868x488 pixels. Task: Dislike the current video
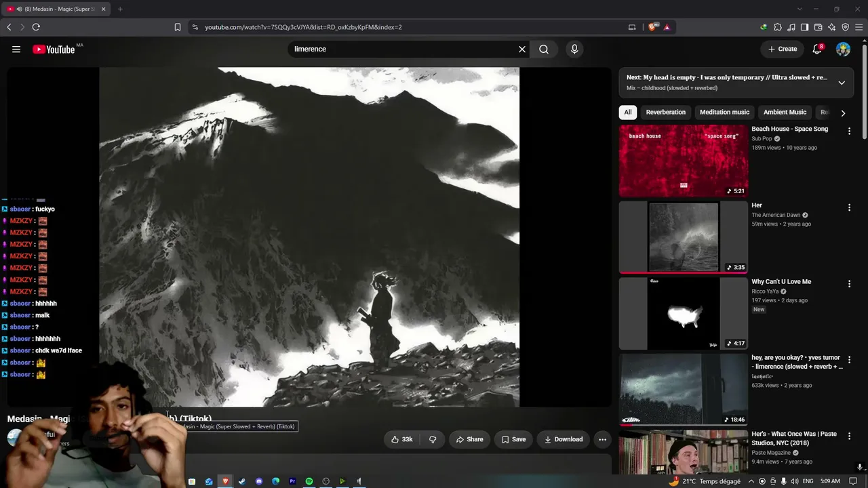(433, 439)
